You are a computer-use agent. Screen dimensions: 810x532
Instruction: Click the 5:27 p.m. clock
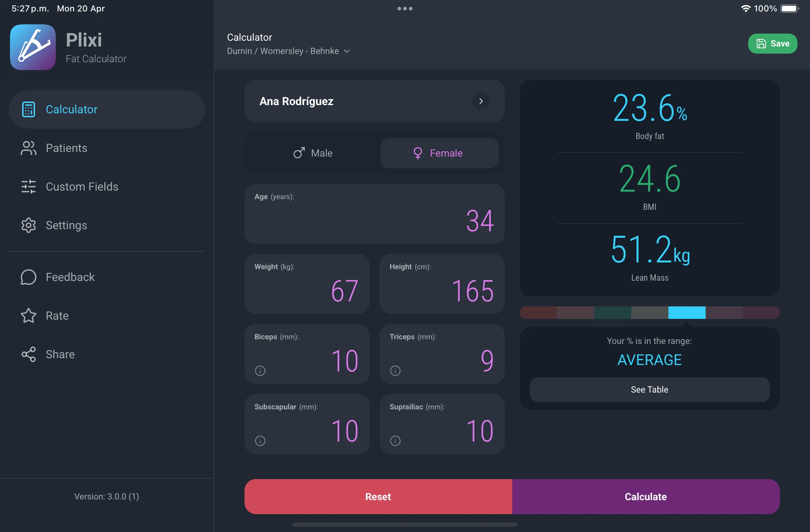(30, 8)
